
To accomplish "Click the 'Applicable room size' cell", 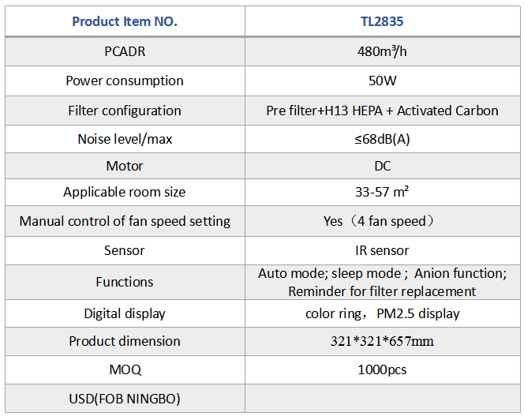I will point(125,192).
